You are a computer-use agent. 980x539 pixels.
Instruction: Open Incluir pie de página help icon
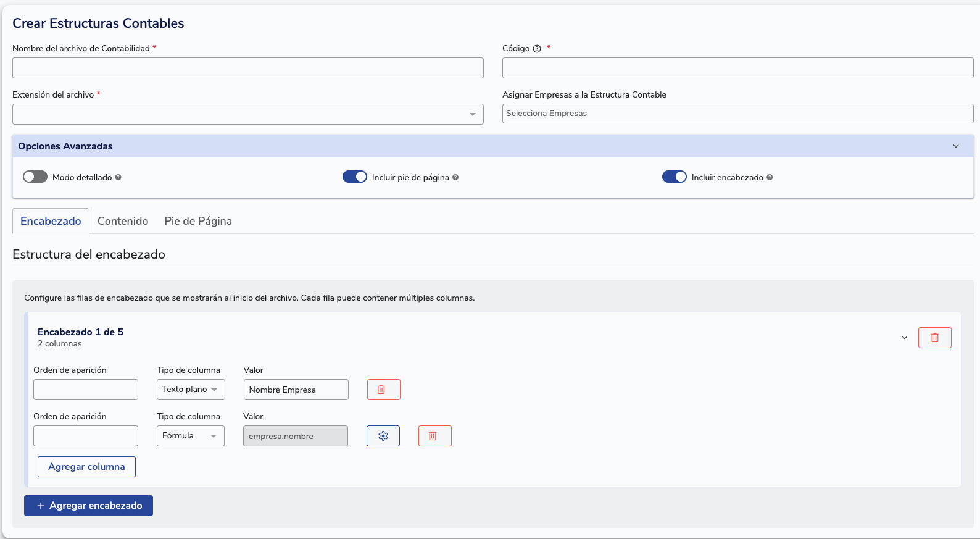tap(455, 177)
